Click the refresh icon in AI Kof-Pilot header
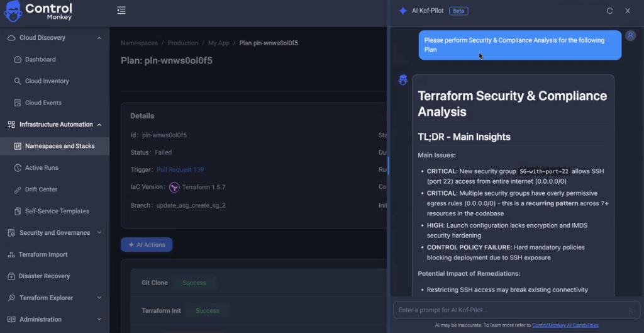The height and width of the screenshot is (333, 644). click(x=609, y=11)
